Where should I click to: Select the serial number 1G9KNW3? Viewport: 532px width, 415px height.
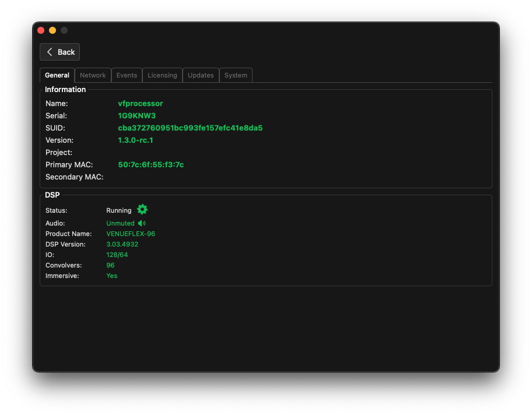tap(136, 116)
